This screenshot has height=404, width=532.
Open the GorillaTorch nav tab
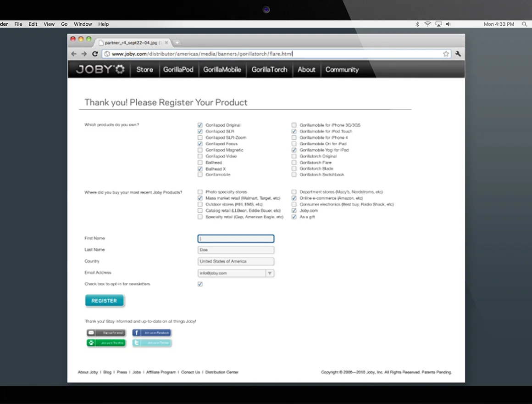tap(269, 69)
